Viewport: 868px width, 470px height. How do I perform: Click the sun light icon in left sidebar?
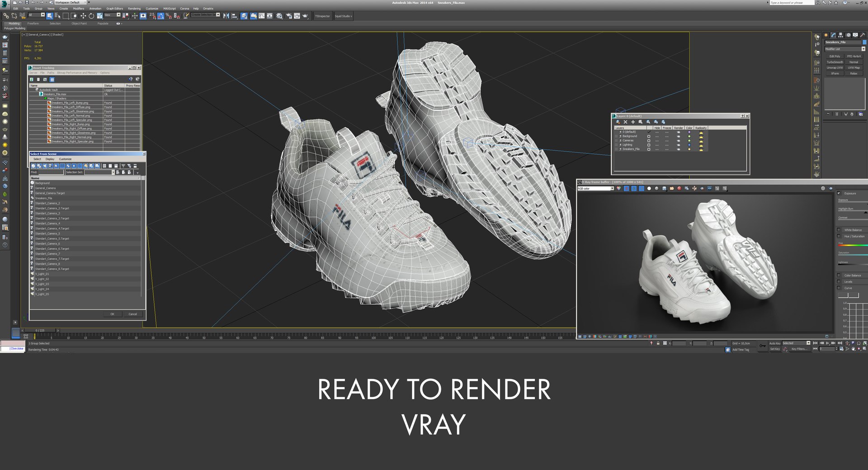point(5,145)
